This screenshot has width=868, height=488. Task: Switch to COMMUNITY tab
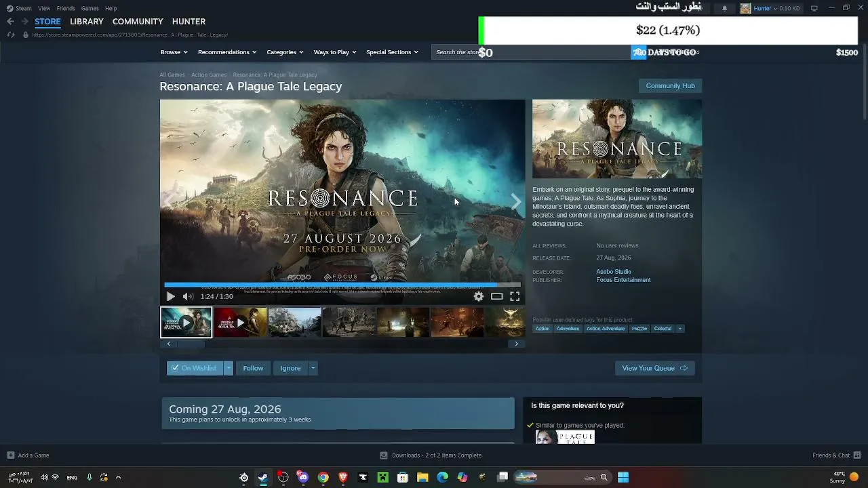(138, 22)
